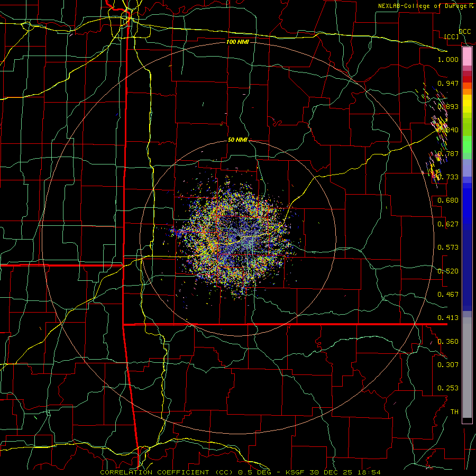Select the 0.733 scale value

point(448,177)
